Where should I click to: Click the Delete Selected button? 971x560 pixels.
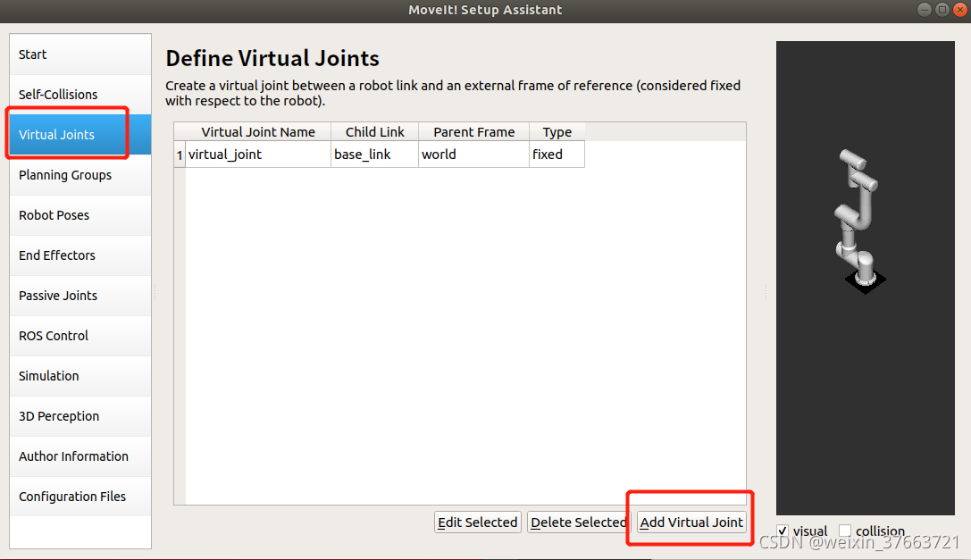(x=578, y=522)
